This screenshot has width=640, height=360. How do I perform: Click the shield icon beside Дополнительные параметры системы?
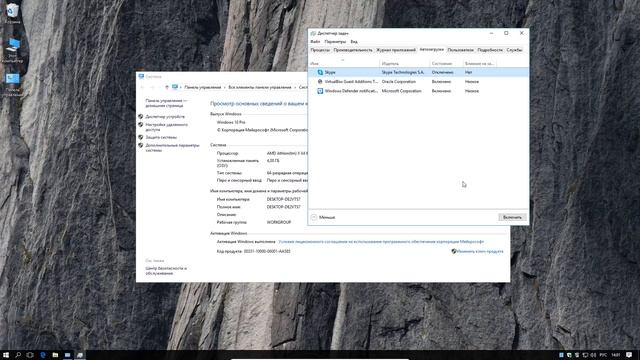pos(140,145)
